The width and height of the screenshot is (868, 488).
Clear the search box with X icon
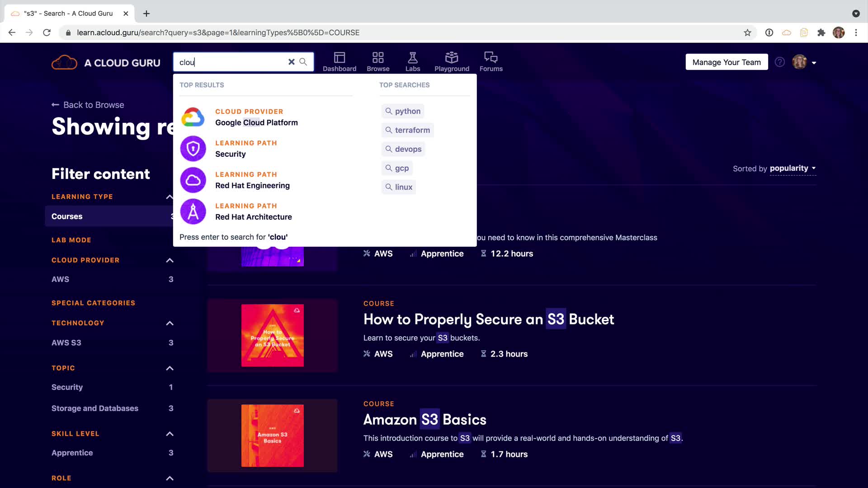pos(291,62)
